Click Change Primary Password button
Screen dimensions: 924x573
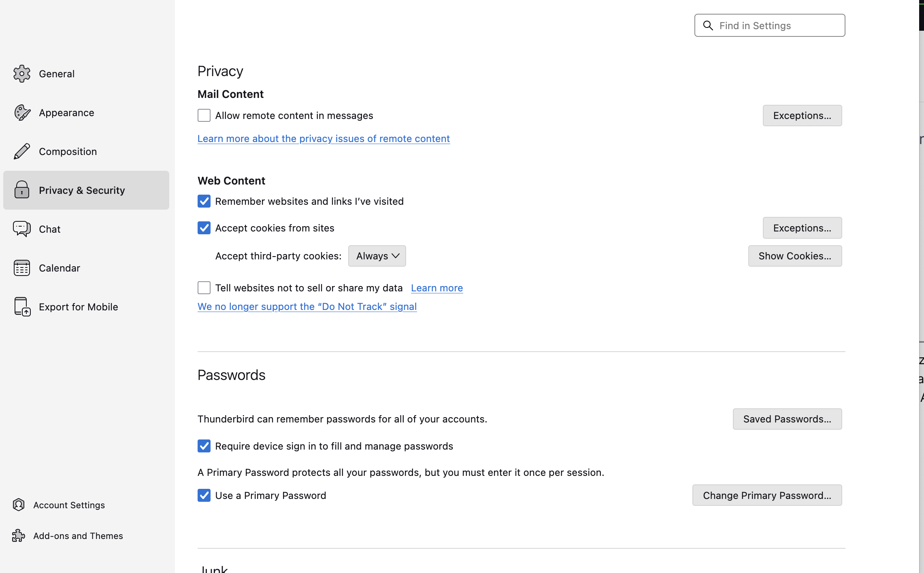766,495
